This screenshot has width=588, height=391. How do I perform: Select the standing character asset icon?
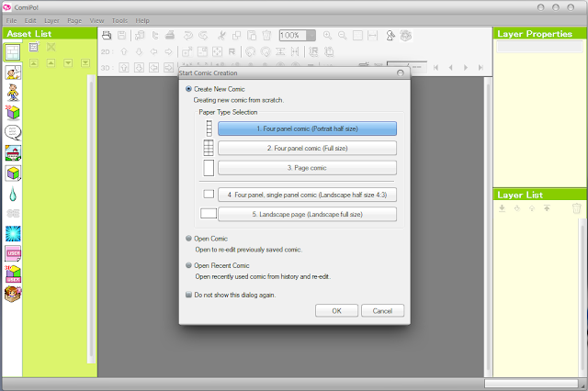click(x=13, y=92)
